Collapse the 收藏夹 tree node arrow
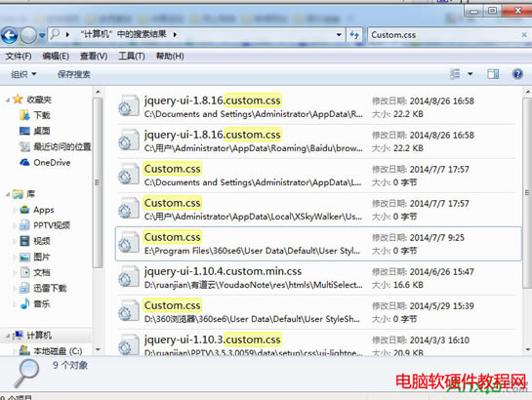This screenshot has width=532, height=400. pyautogui.click(x=8, y=100)
